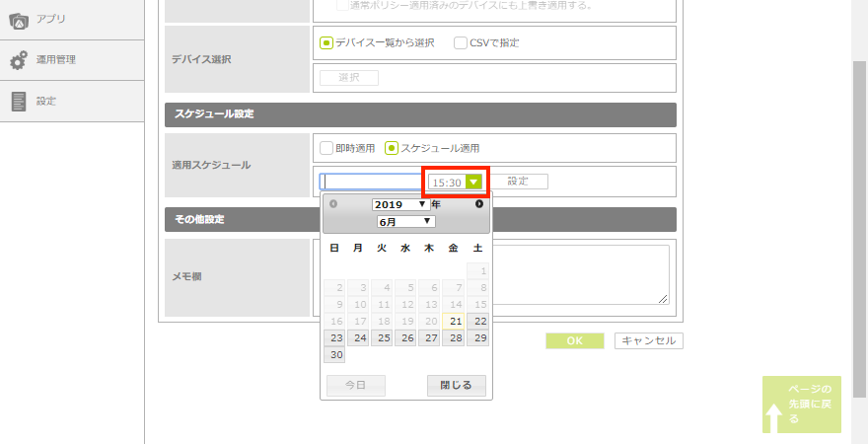Click the green OK button

(x=574, y=341)
